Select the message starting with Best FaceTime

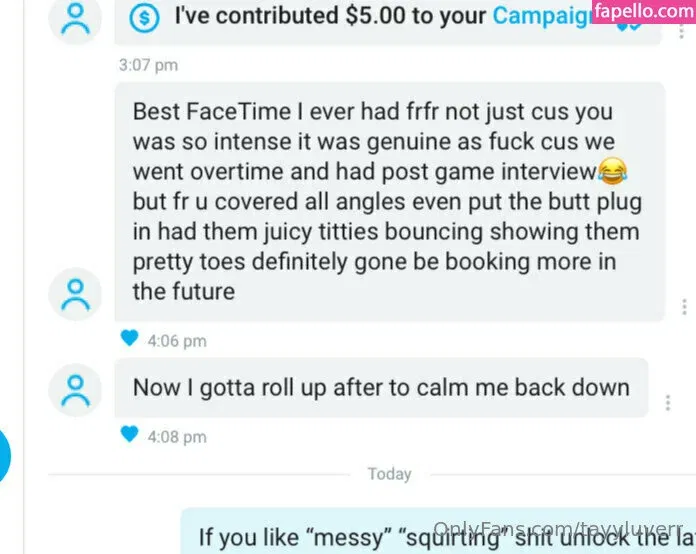point(390,202)
